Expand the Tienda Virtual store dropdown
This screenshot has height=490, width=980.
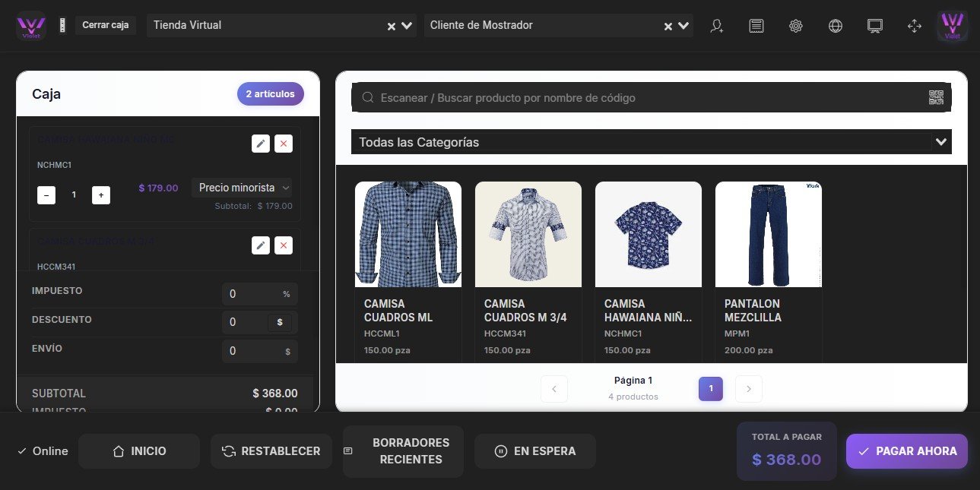[x=408, y=25]
